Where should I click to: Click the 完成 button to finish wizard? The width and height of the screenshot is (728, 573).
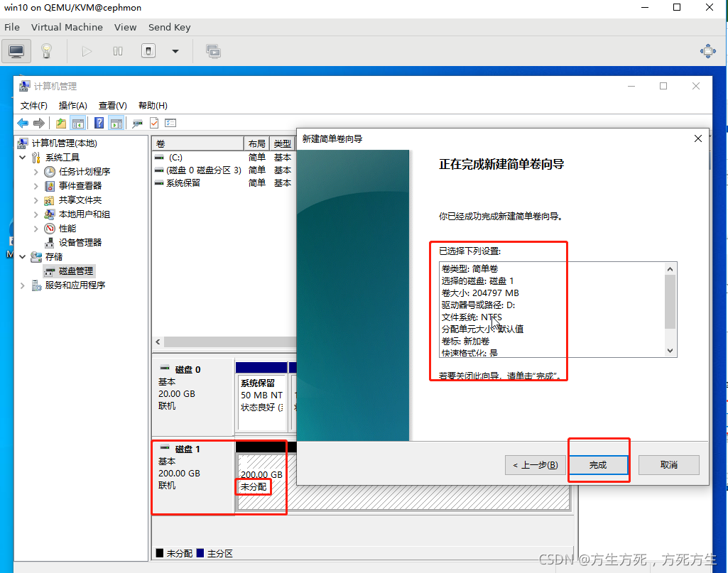point(599,465)
